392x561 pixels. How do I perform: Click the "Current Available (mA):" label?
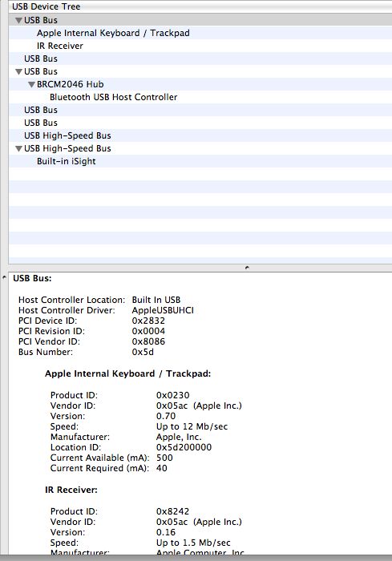click(100, 458)
